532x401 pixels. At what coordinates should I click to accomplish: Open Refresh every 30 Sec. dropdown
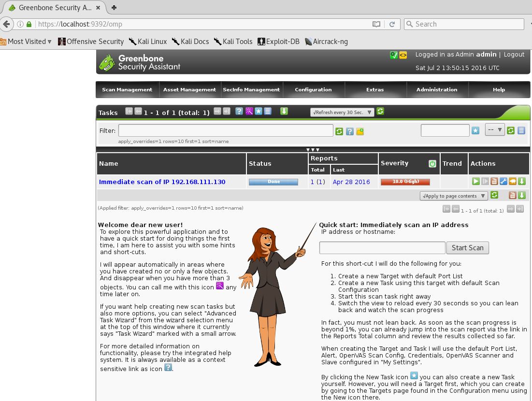342,112
